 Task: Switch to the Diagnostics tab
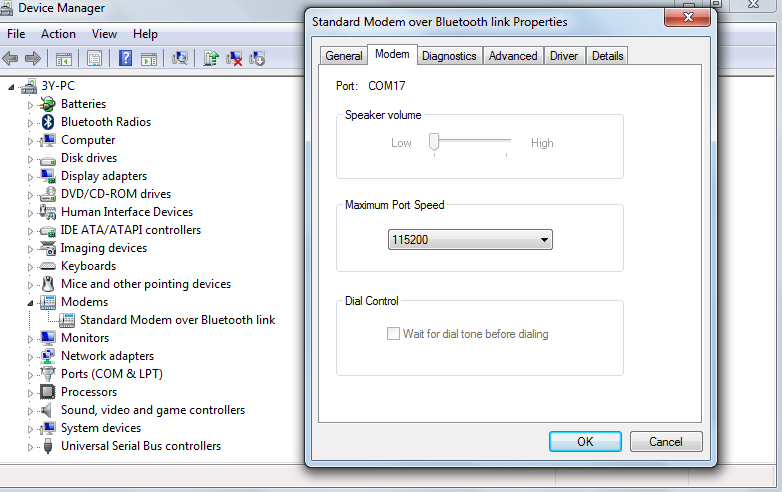pyautogui.click(x=449, y=56)
